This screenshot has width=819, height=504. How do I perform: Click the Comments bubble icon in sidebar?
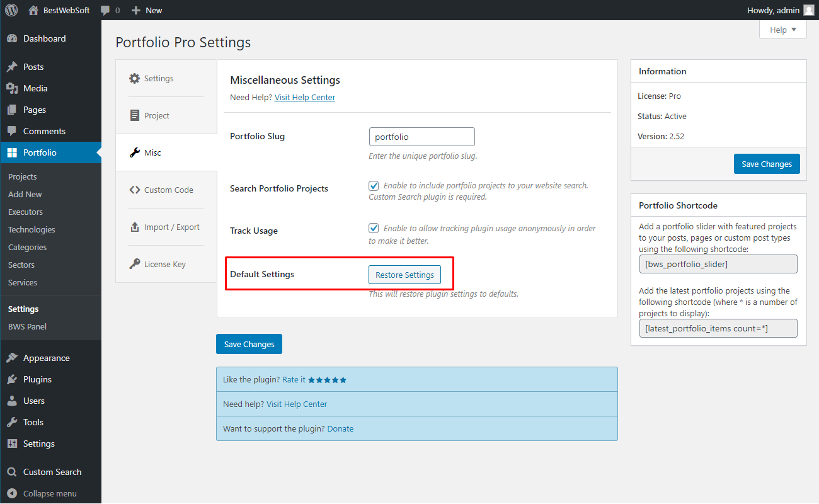coord(12,131)
